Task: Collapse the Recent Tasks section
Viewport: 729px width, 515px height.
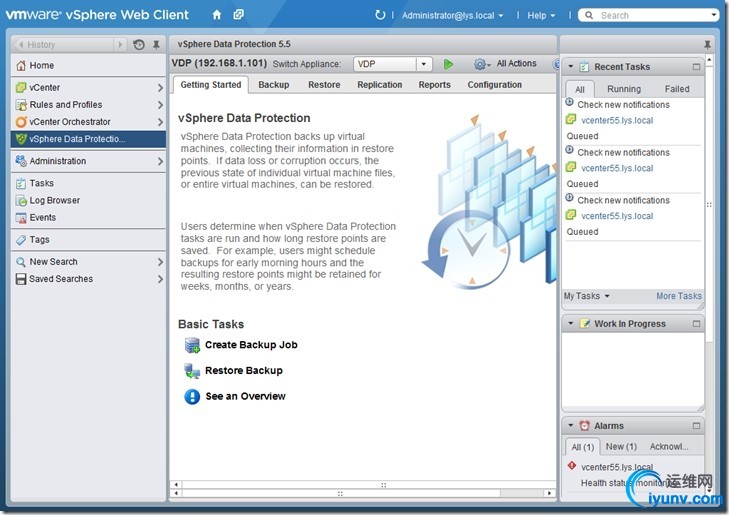Action: [570, 67]
